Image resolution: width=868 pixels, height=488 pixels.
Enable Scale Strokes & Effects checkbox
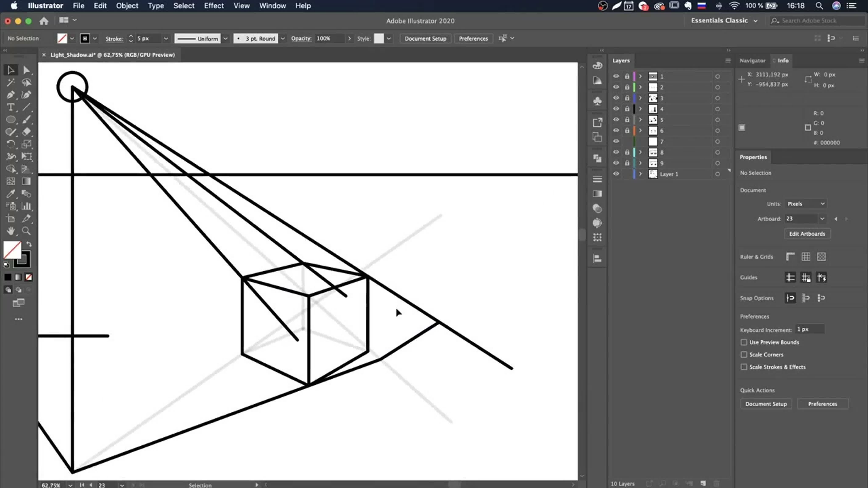pos(744,367)
